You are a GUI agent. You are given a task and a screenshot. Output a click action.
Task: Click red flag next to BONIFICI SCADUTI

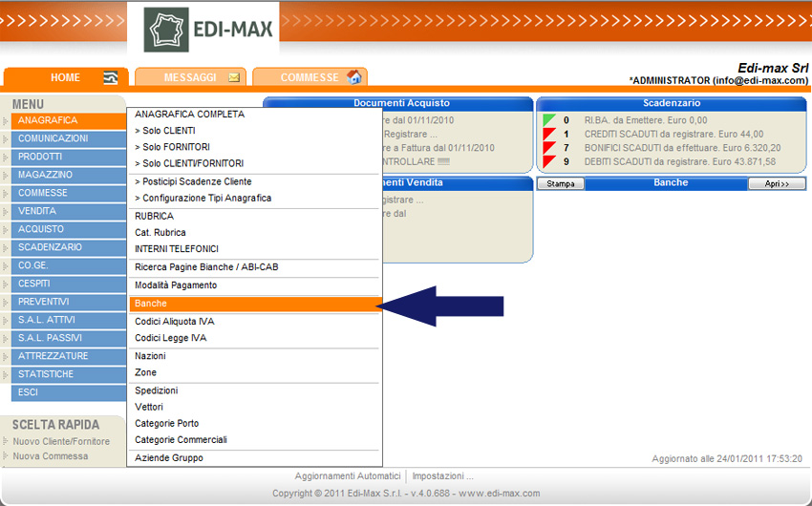pyautogui.click(x=549, y=148)
